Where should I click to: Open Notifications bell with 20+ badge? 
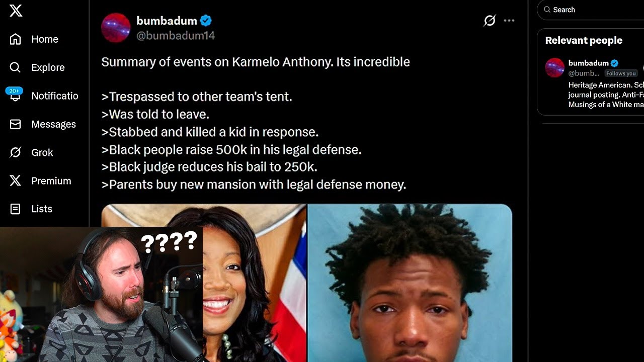(x=15, y=95)
